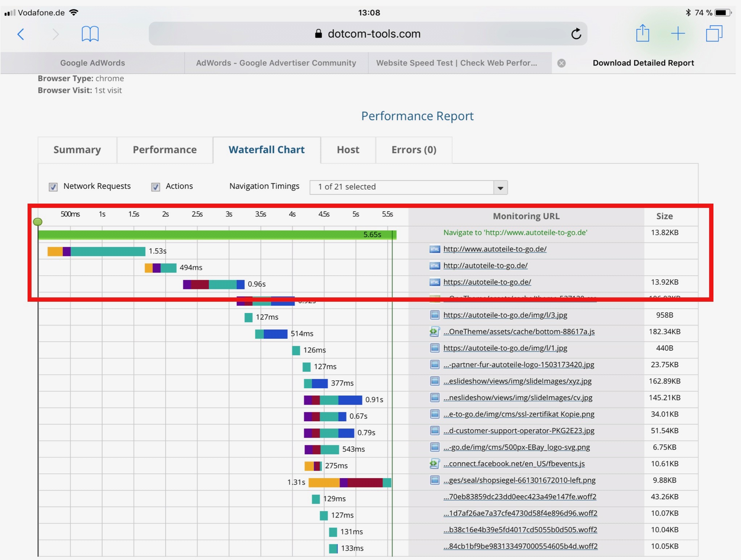The width and height of the screenshot is (741, 560).
Task: Open the Errors (0) tab
Action: point(414,150)
